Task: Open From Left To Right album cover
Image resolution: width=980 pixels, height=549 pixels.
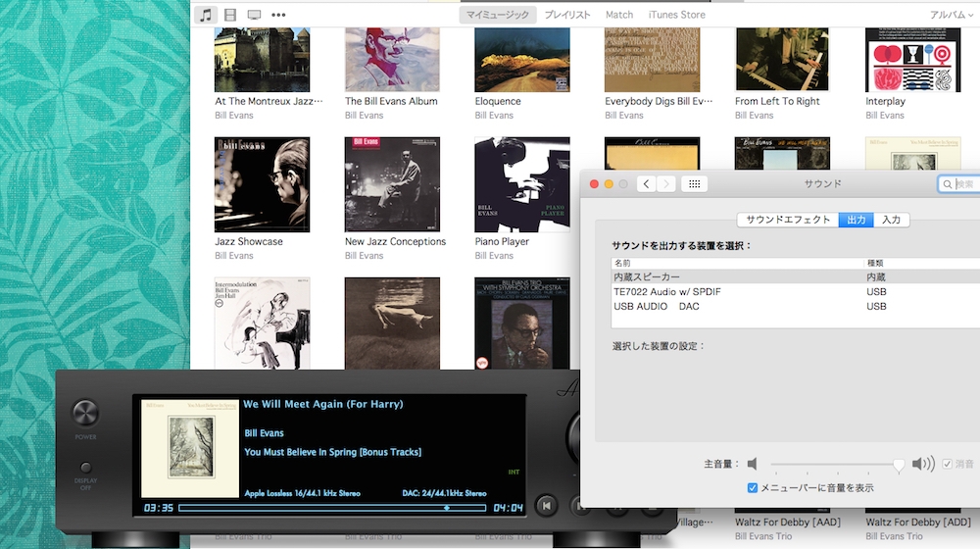Action: [782, 60]
